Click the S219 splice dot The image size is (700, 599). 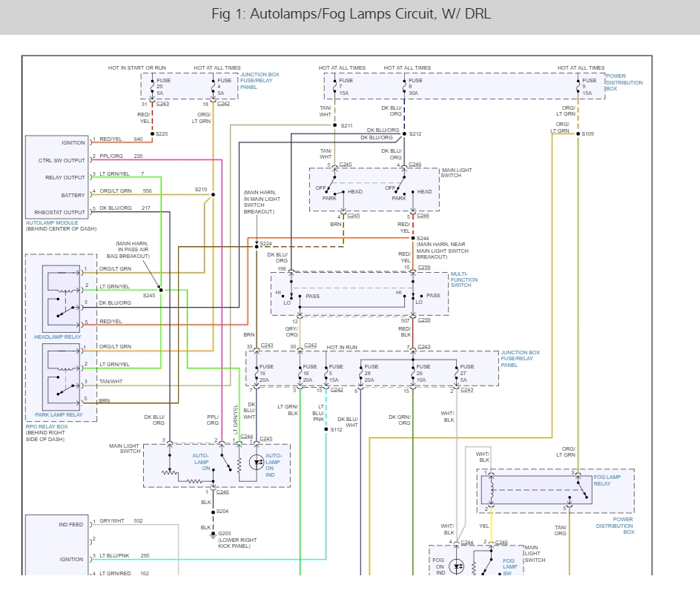tap(213, 195)
